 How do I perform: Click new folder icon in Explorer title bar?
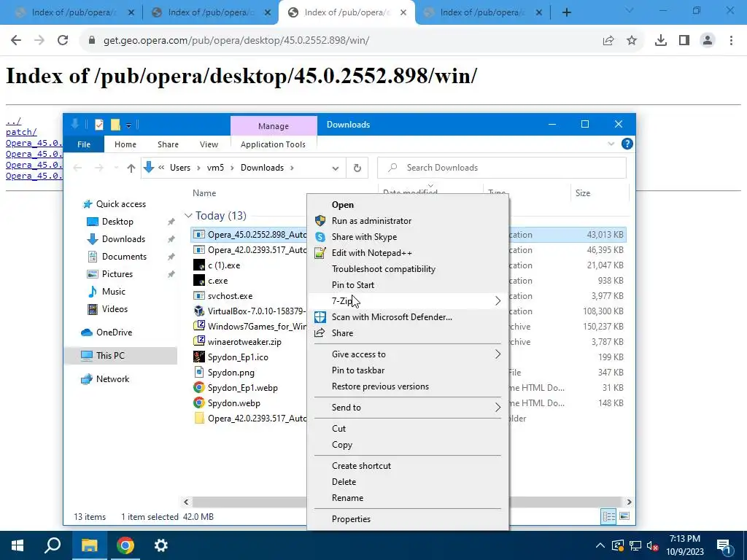coord(115,125)
